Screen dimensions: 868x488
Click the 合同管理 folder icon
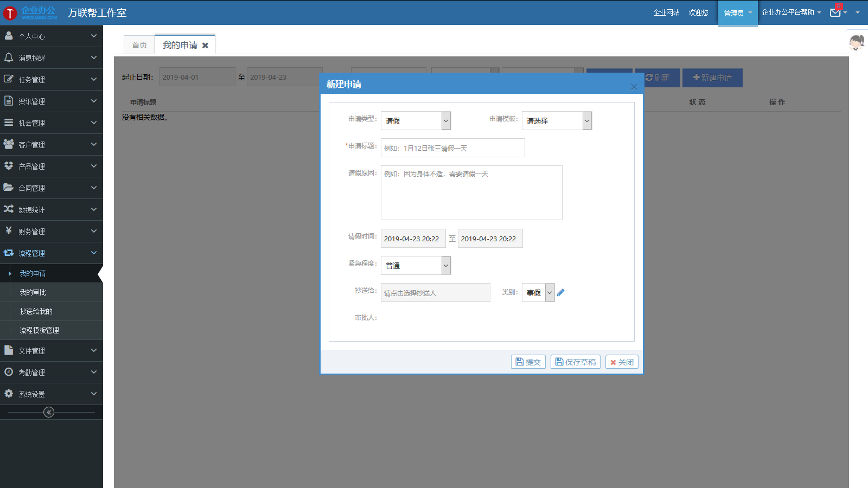(9, 188)
